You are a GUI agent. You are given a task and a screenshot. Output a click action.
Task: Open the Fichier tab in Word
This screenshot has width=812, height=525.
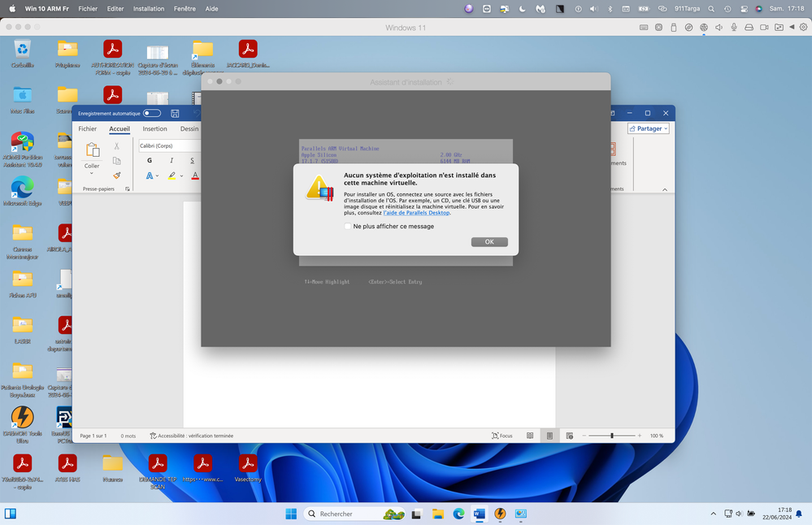coord(88,129)
